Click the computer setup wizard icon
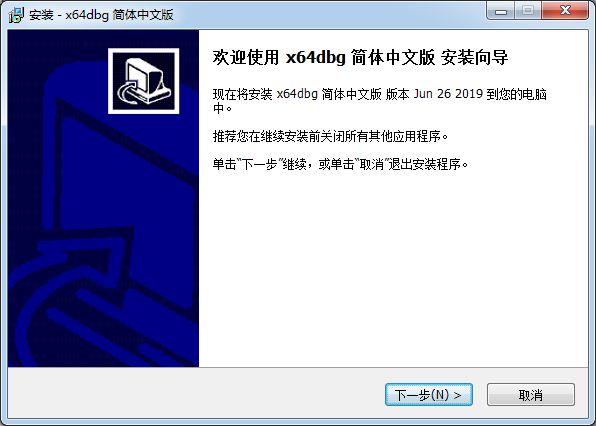The image size is (596, 426). coord(144,81)
